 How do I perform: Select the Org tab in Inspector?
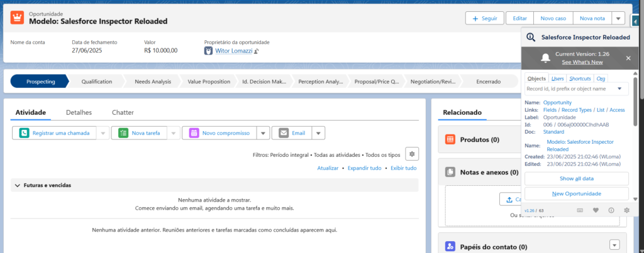click(601, 78)
